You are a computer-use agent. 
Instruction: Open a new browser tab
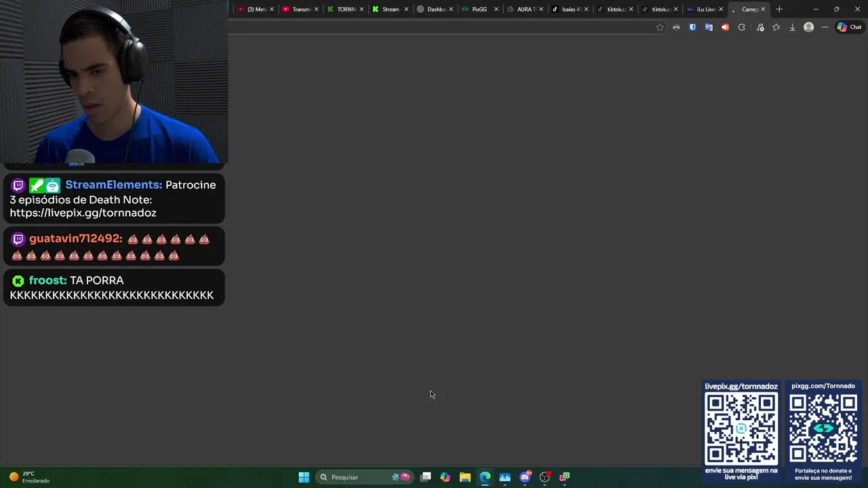tap(779, 9)
